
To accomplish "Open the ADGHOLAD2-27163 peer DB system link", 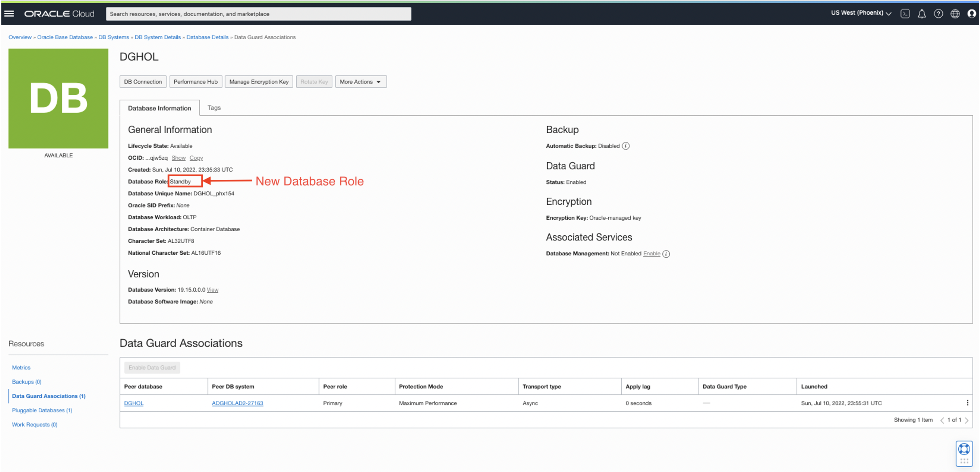I will (x=237, y=403).
